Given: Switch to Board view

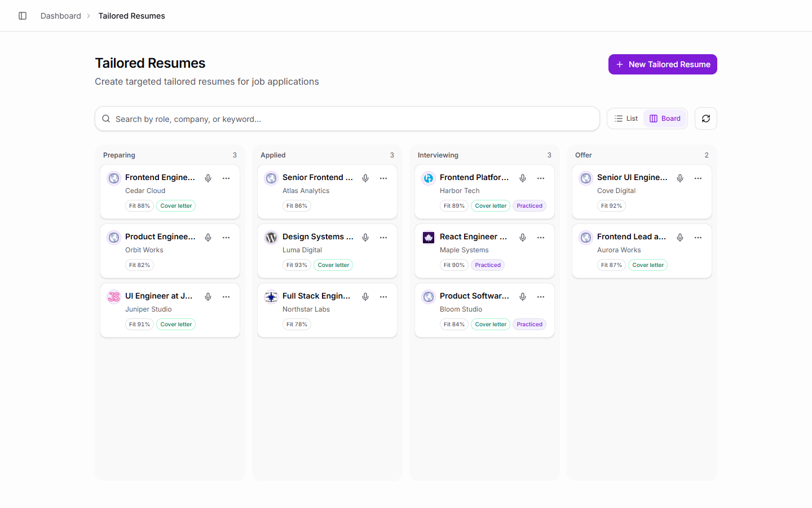Looking at the screenshot, I should coord(665,119).
